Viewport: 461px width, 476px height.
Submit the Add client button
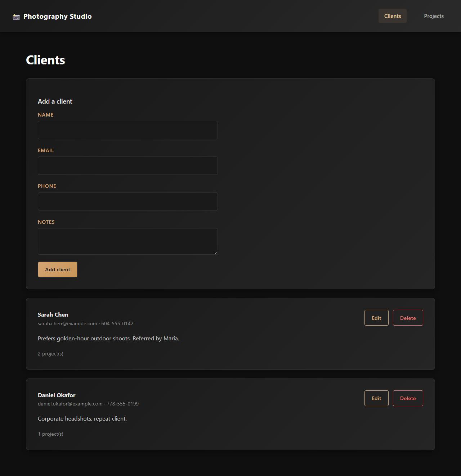[x=58, y=269]
